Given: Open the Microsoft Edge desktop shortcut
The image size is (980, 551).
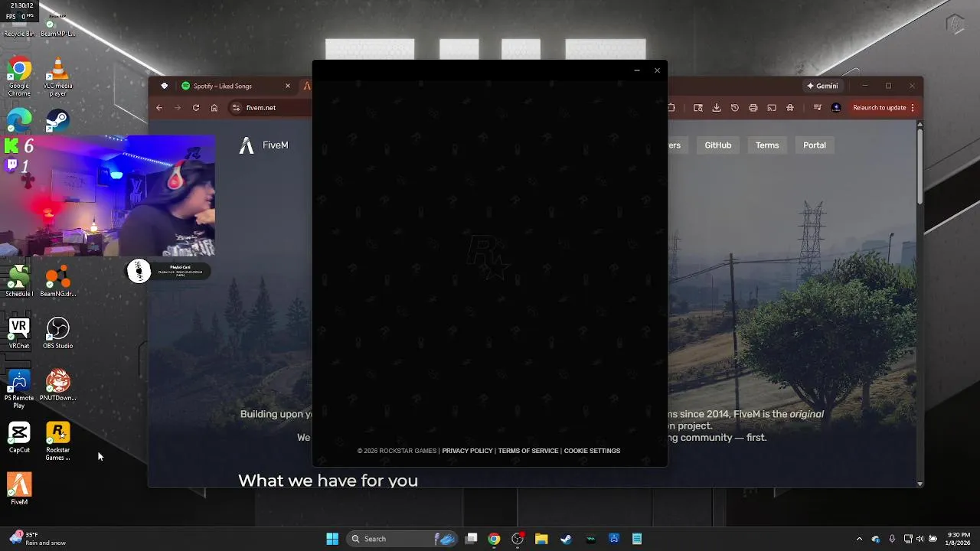Looking at the screenshot, I should pos(19,121).
